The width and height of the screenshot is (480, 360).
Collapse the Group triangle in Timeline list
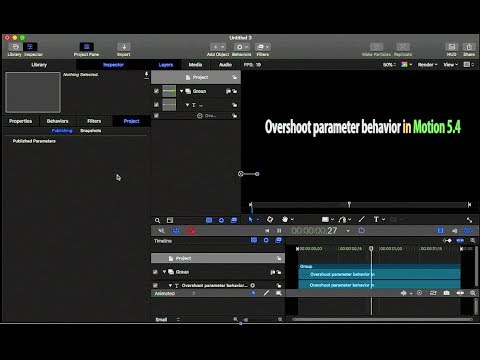click(164, 272)
